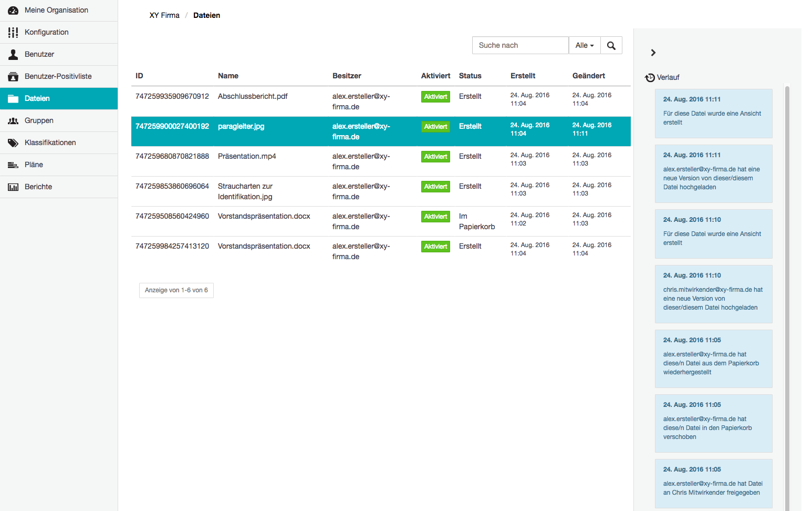
Task: Toggle Aktiviert badge for paragleiter.jpg
Action: 435,127
